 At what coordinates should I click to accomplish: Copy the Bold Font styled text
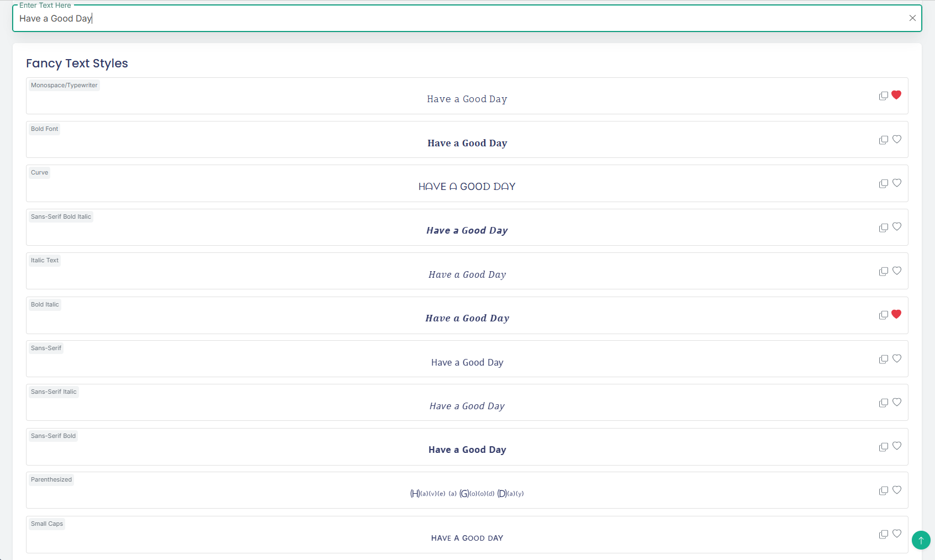pos(883,140)
